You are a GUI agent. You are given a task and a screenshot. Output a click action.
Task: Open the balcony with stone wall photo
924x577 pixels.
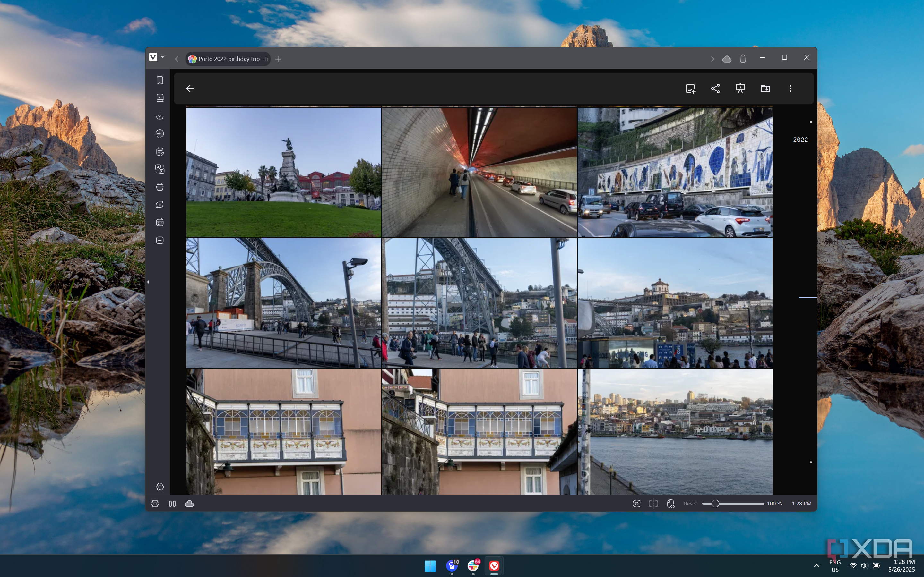(x=479, y=432)
